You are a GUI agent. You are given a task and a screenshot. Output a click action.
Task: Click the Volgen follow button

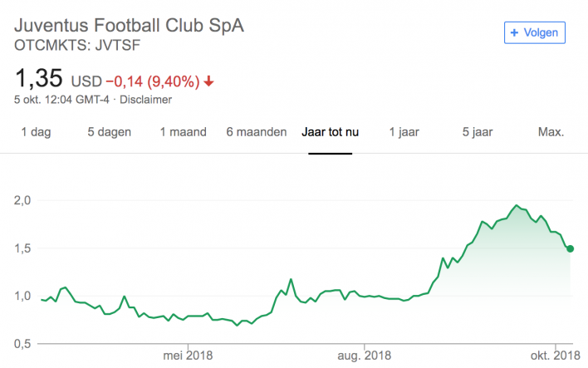click(535, 32)
